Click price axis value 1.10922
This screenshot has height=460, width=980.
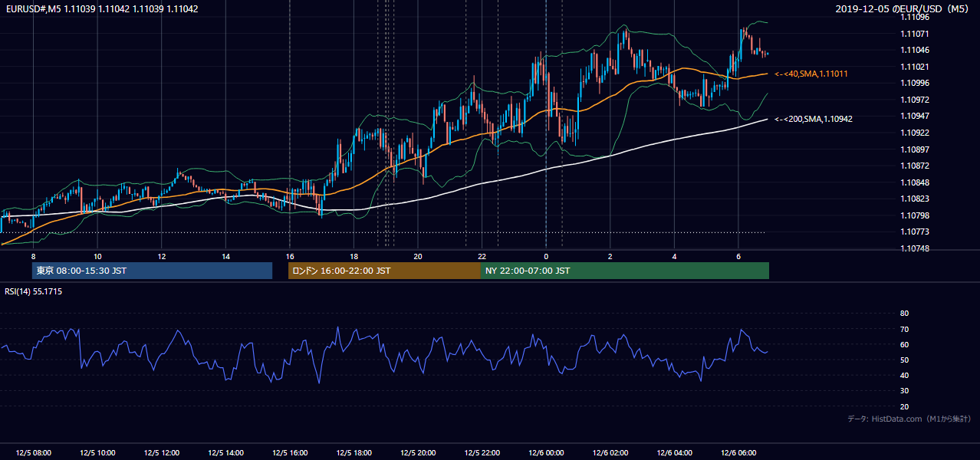tap(915, 133)
